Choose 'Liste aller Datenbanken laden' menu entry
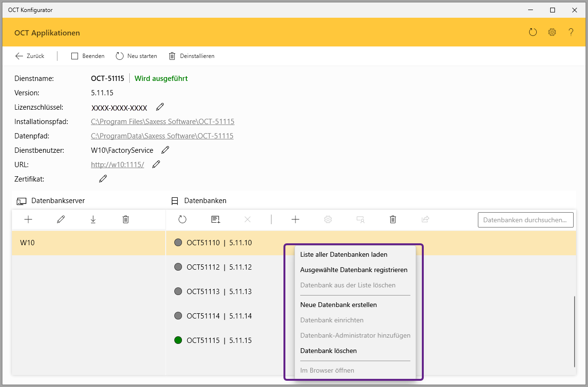 point(344,254)
